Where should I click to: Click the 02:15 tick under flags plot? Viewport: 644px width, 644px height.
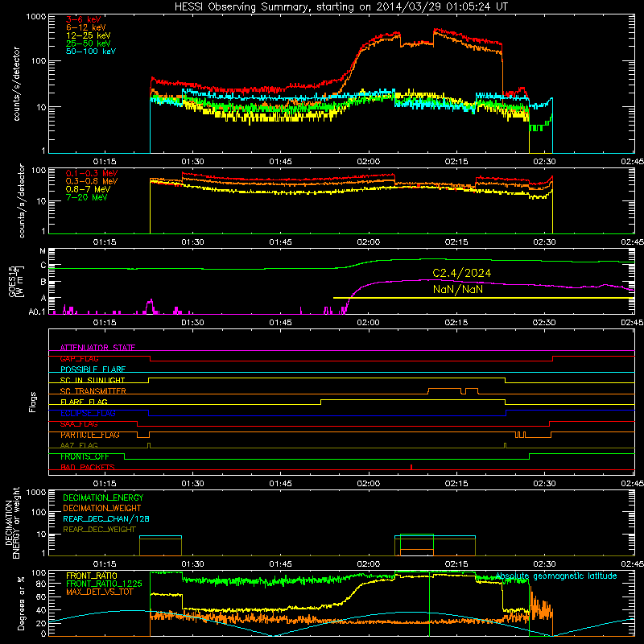point(456,484)
